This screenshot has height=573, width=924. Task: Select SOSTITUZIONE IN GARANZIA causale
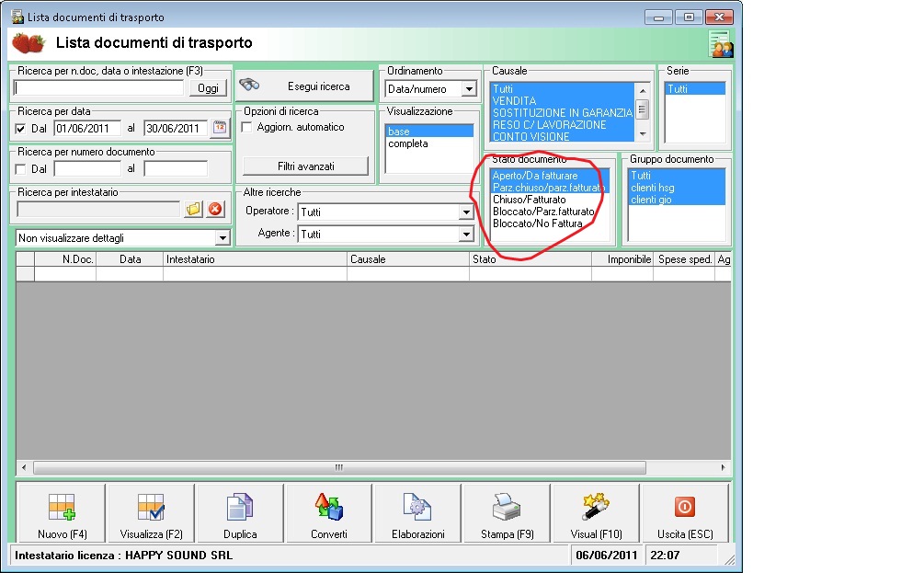[562, 112]
